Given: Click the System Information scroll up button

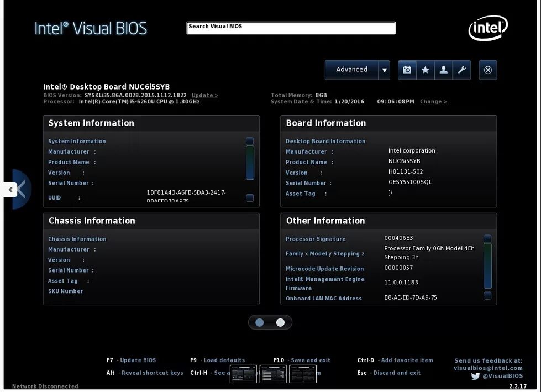Looking at the screenshot, I should point(250,141).
